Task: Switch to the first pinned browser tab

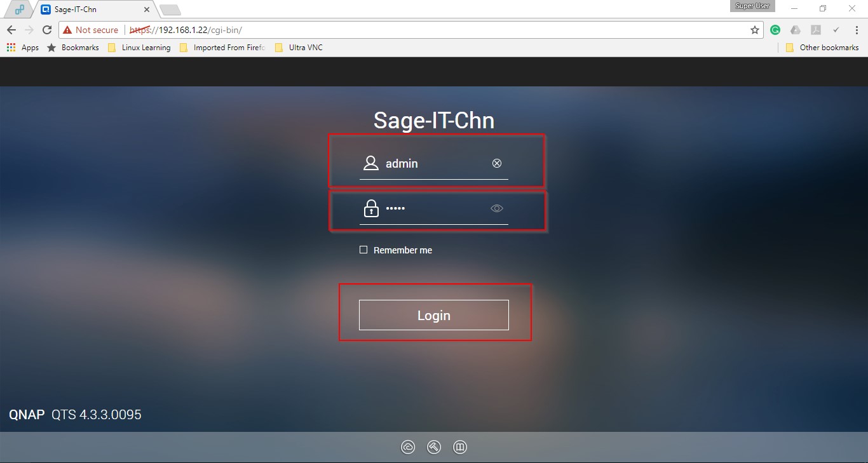Action: [x=20, y=10]
